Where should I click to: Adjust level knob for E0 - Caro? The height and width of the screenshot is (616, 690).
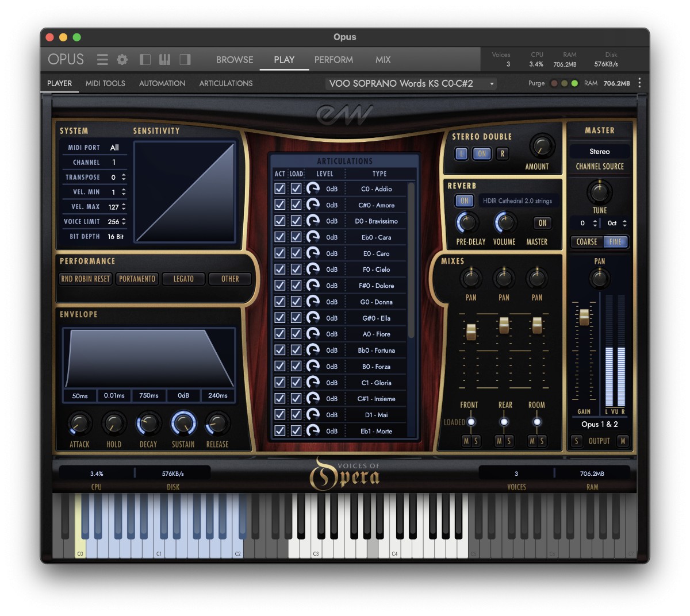[313, 253]
